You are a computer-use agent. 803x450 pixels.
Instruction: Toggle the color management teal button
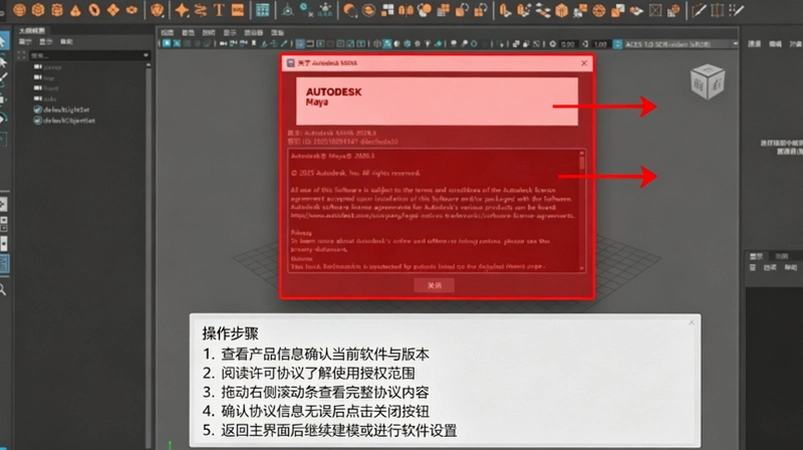(618, 45)
